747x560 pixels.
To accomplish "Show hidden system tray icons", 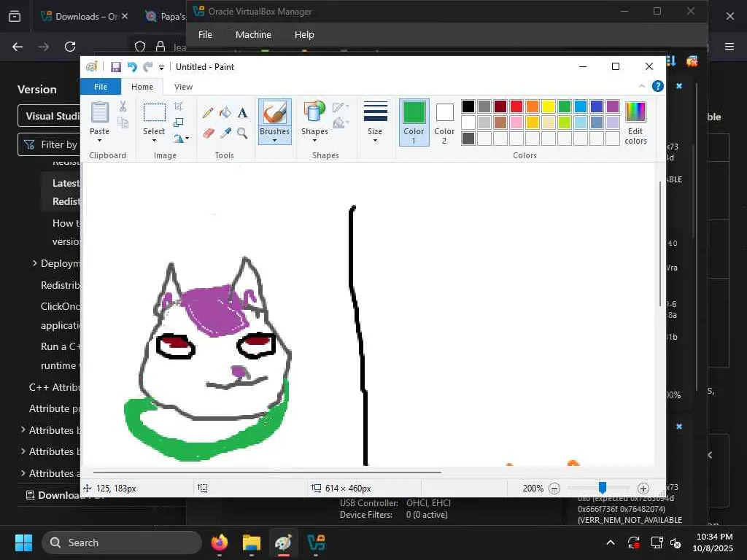I will click(x=611, y=542).
